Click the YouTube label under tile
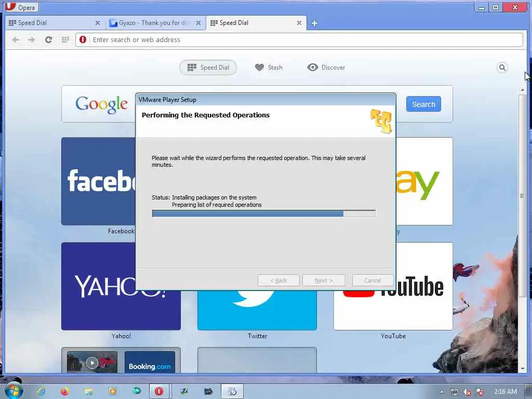Image resolution: width=532 pixels, height=399 pixels. pyautogui.click(x=393, y=336)
